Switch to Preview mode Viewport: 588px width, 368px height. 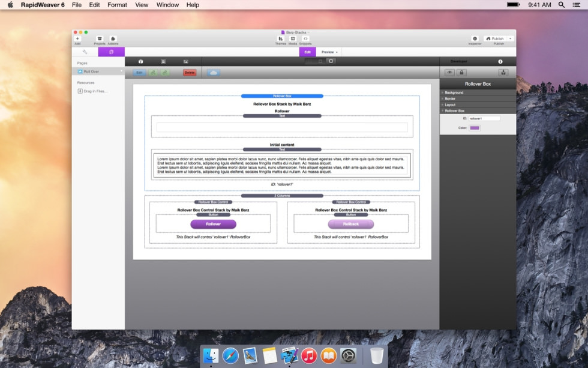(x=328, y=52)
